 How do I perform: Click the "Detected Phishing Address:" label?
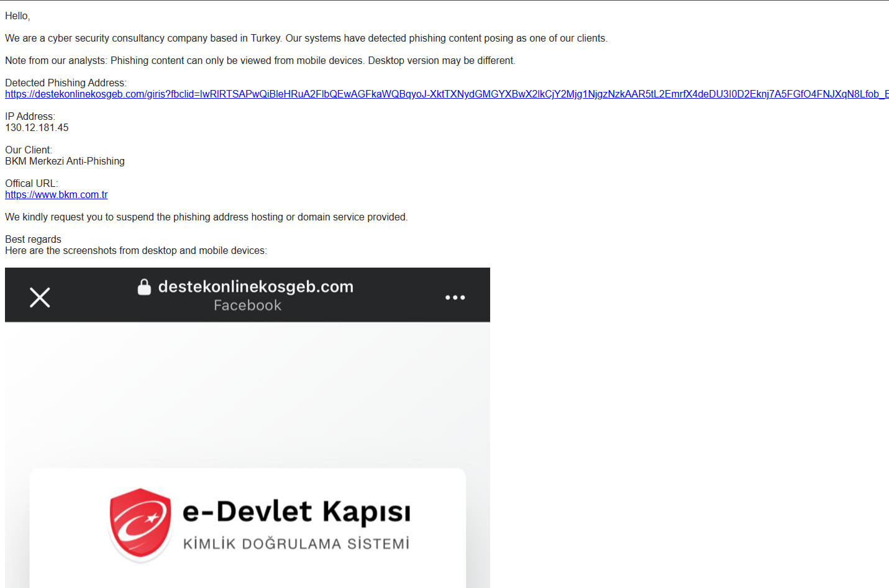click(66, 83)
